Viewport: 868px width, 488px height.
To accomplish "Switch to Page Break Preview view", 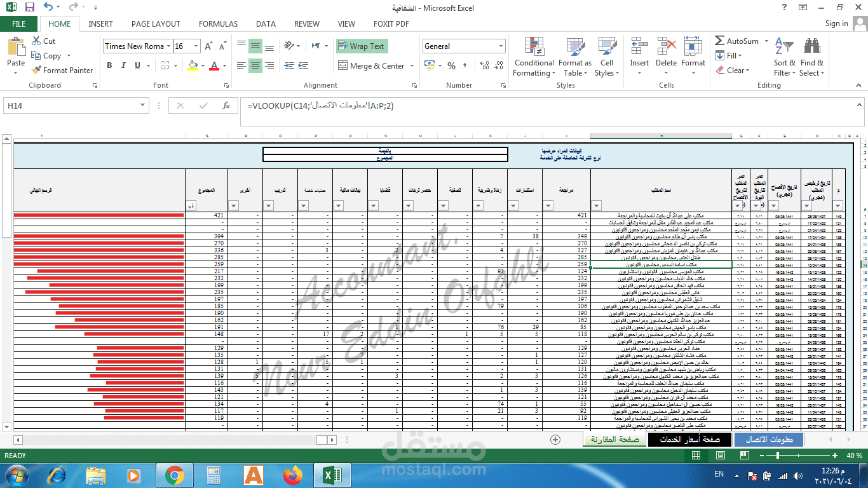I will click(x=743, y=456).
